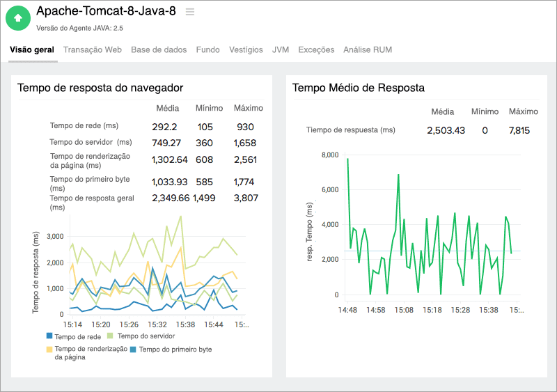The height and width of the screenshot is (392, 557).
Task: Click the Tempo Médio de Resposta heading
Action: pyautogui.click(x=359, y=88)
